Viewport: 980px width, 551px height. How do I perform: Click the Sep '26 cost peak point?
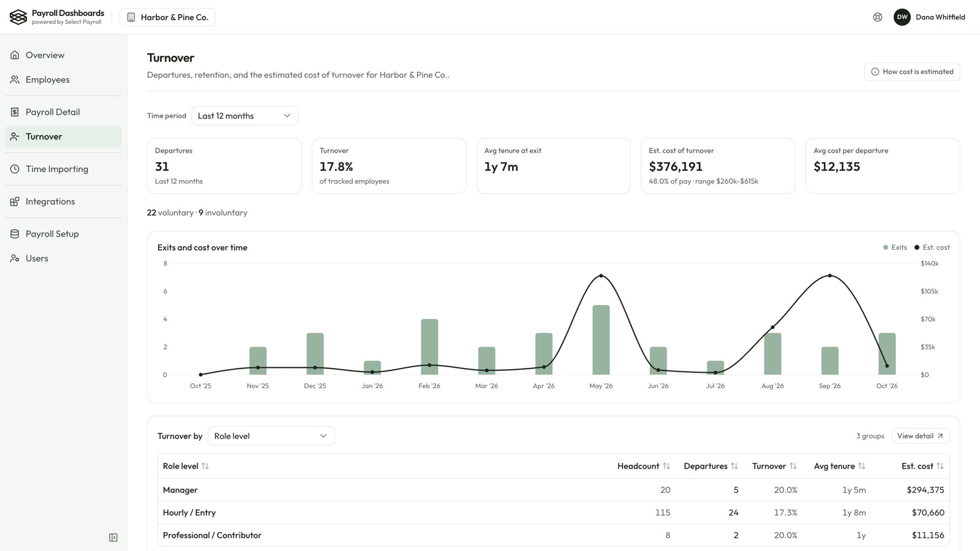(830, 275)
